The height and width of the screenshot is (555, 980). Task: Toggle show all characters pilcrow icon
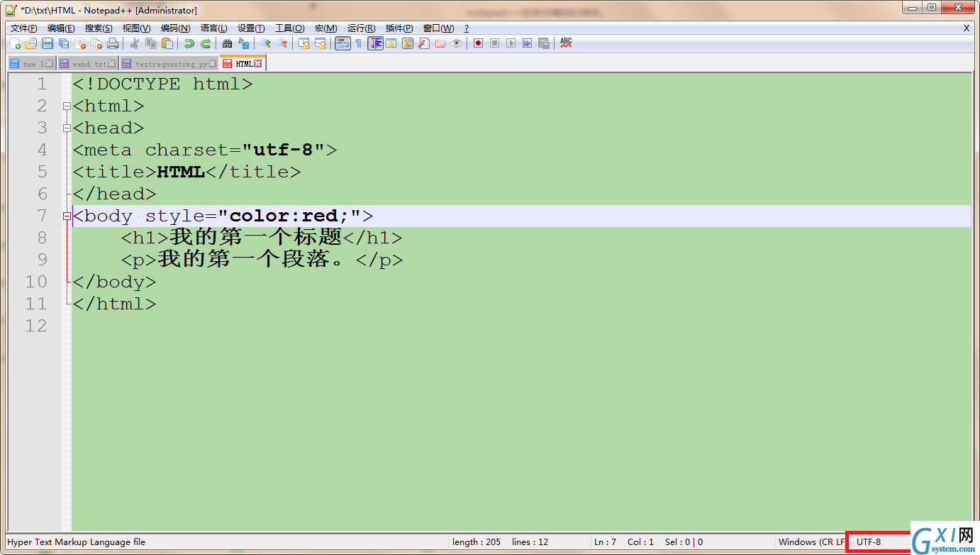click(359, 43)
